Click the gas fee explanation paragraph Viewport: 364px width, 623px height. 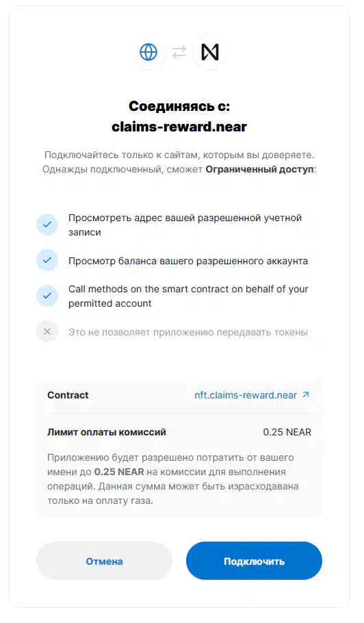coord(173,479)
